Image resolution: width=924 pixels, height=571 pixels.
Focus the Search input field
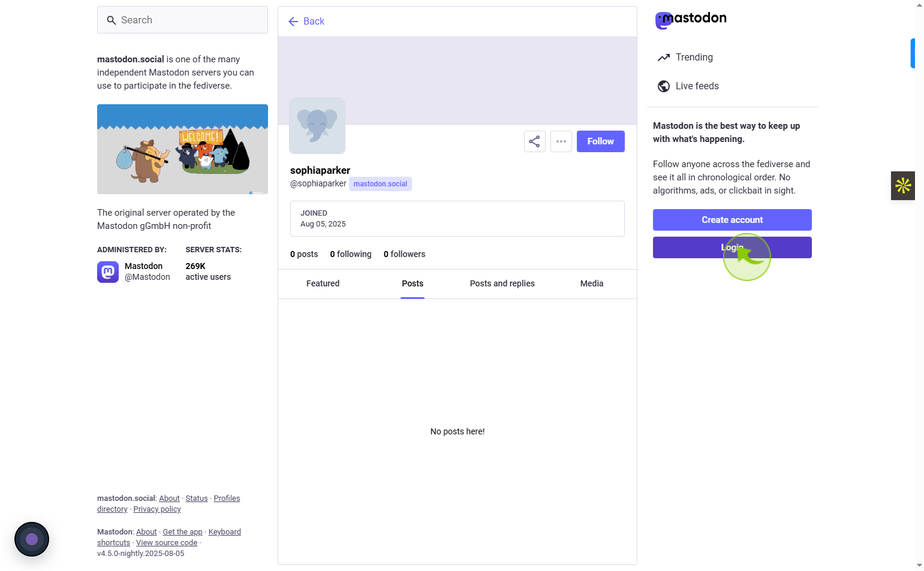pos(182,20)
